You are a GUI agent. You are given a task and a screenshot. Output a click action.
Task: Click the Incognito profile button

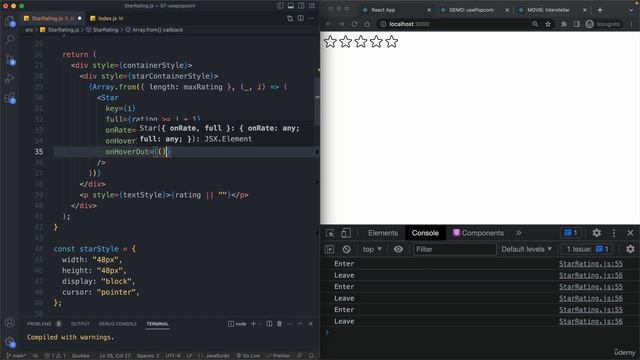point(603,24)
